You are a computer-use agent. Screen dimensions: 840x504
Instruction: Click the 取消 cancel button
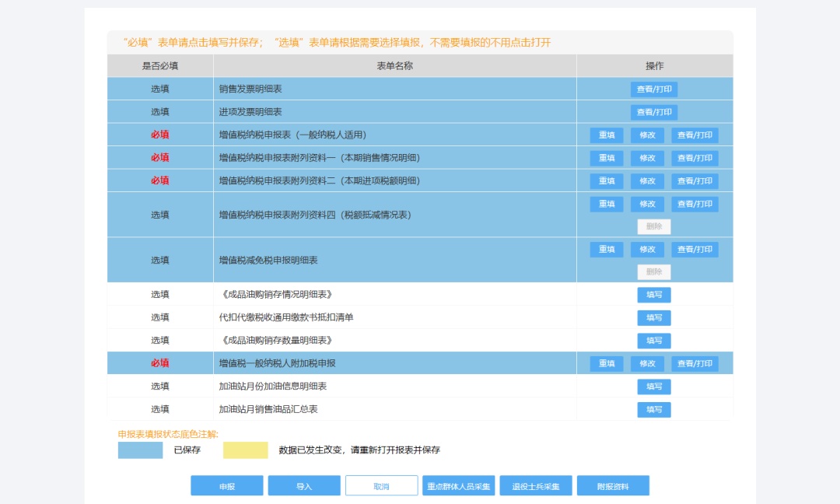tap(381, 485)
